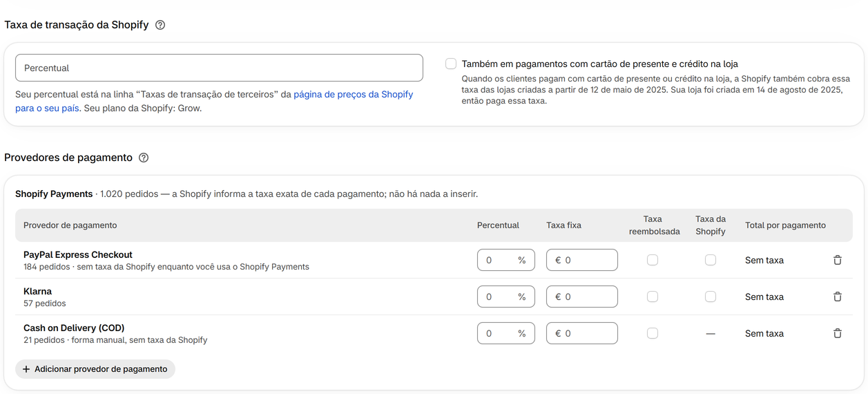Check Taxa reembolsada for PayPal Express Checkout
The image size is (868, 394).
point(653,260)
